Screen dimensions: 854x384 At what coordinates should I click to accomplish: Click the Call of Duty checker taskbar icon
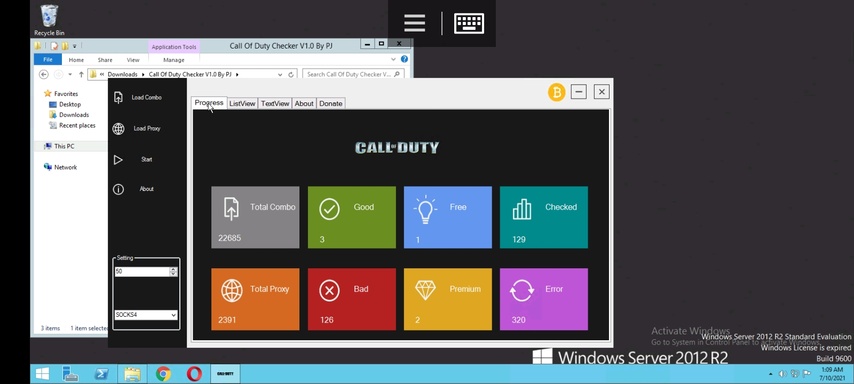click(x=225, y=374)
